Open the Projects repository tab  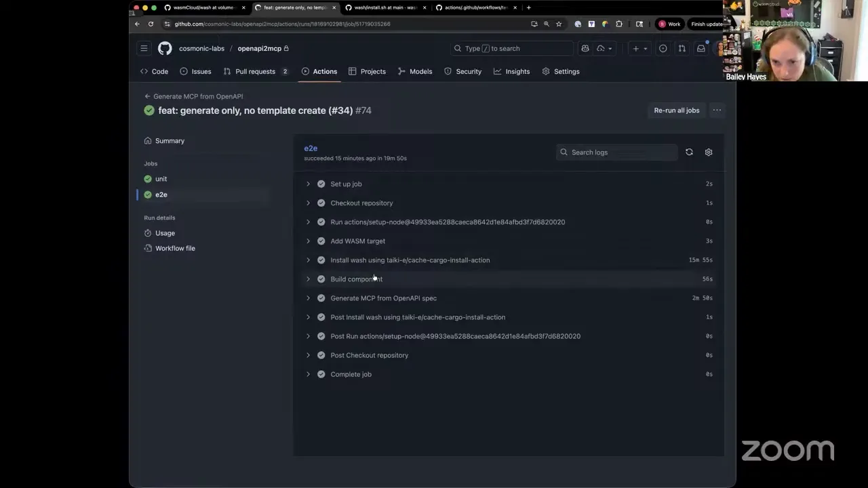click(367, 71)
